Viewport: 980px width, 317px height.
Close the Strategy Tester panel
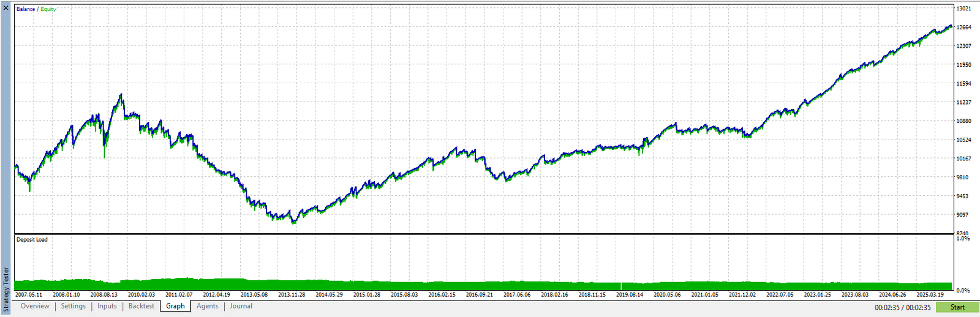6,8
